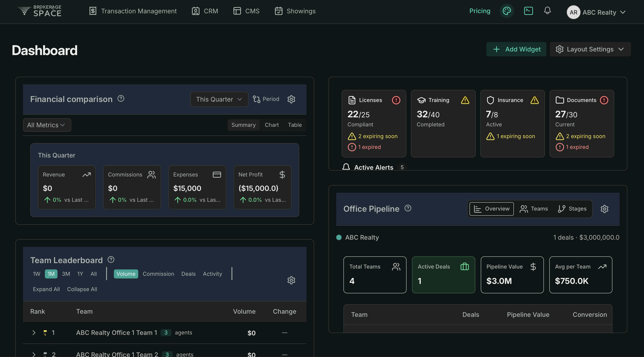The image size is (644, 357).
Task: Select the 1Y time range
Action: 80,274
